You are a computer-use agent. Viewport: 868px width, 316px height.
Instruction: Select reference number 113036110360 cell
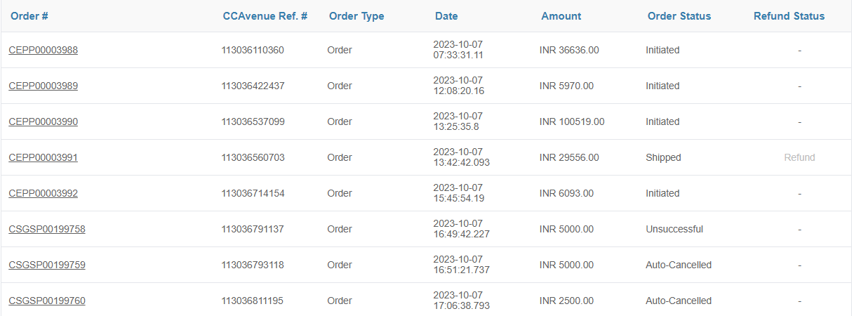coord(253,50)
